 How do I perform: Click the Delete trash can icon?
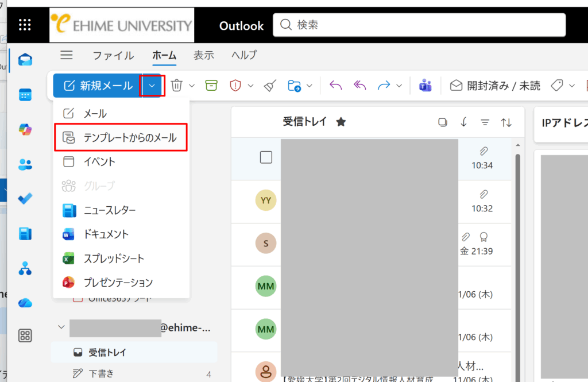coord(177,86)
